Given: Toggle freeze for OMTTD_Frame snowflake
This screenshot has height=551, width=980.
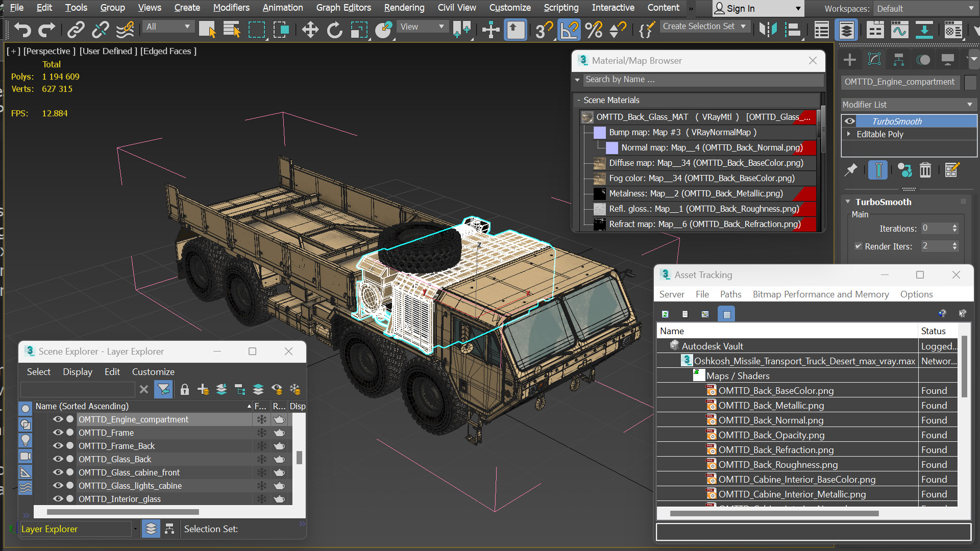Looking at the screenshot, I should point(261,433).
